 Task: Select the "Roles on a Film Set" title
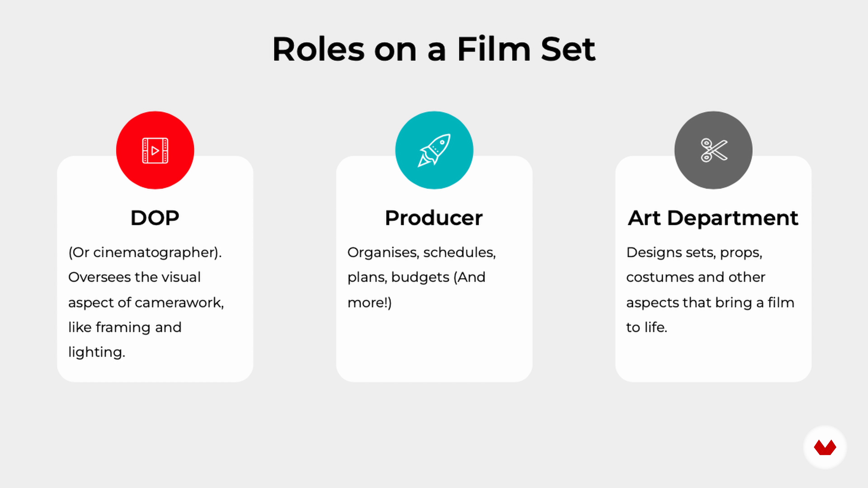coord(434,49)
